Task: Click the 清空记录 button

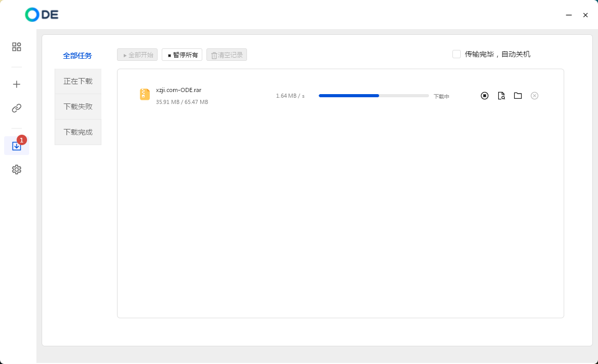Action: coord(227,55)
